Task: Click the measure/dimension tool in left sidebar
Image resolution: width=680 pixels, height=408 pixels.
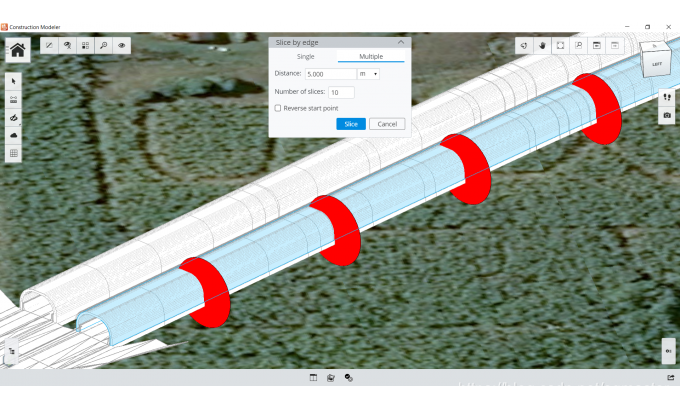Action: pyautogui.click(x=13, y=99)
